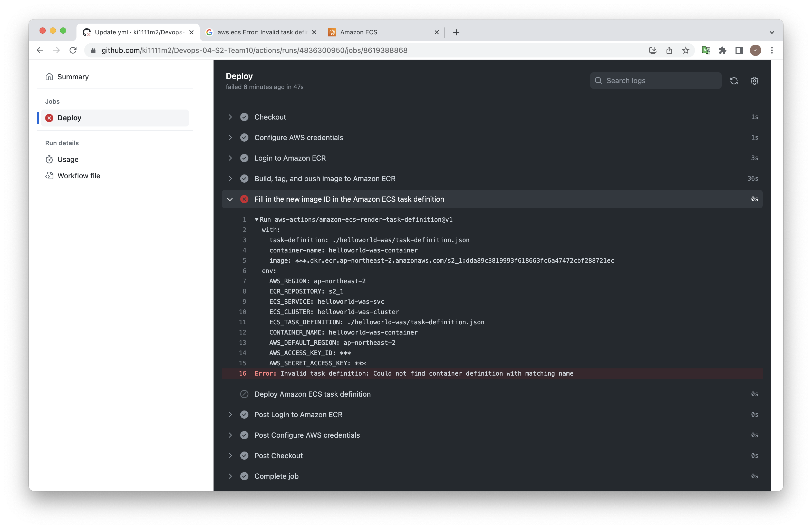Image resolution: width=812 pixels, height=529 pixels.
Task: Refresh the job logs with the re-run icon
Action: pos(734,81)
